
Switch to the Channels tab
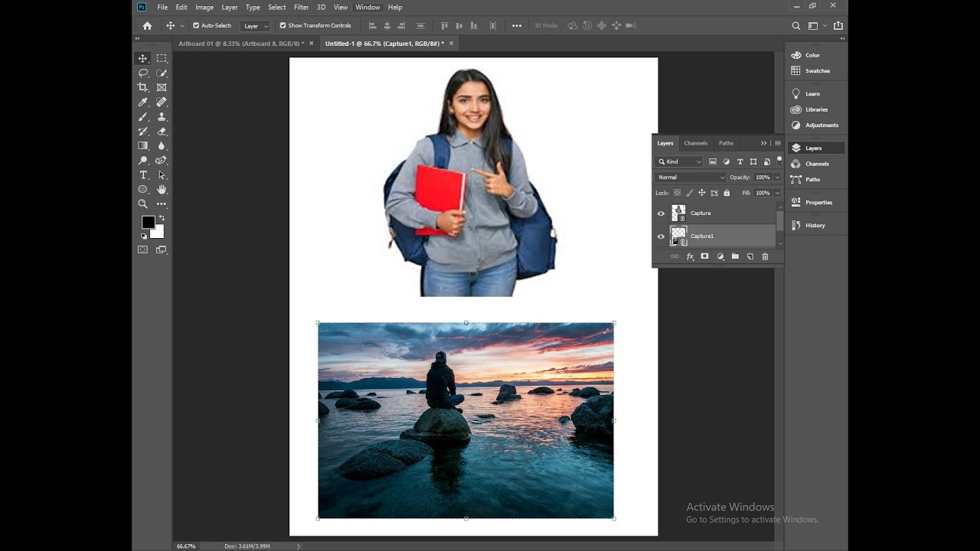coord(696,143)
